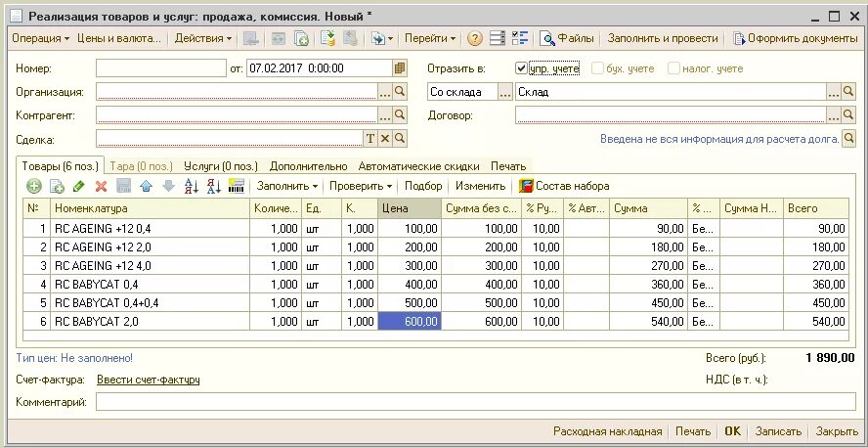Click ellipsis button next to Со склада
Viewport: 868px width, 448px height.
click(x=504, y=92)
